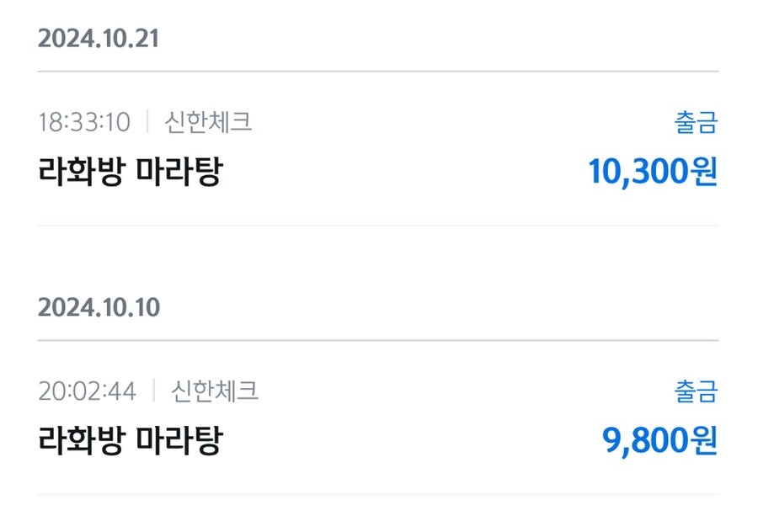Click the 원 currency symbol after 9,800
758x532 pixels.
point(705,441)
